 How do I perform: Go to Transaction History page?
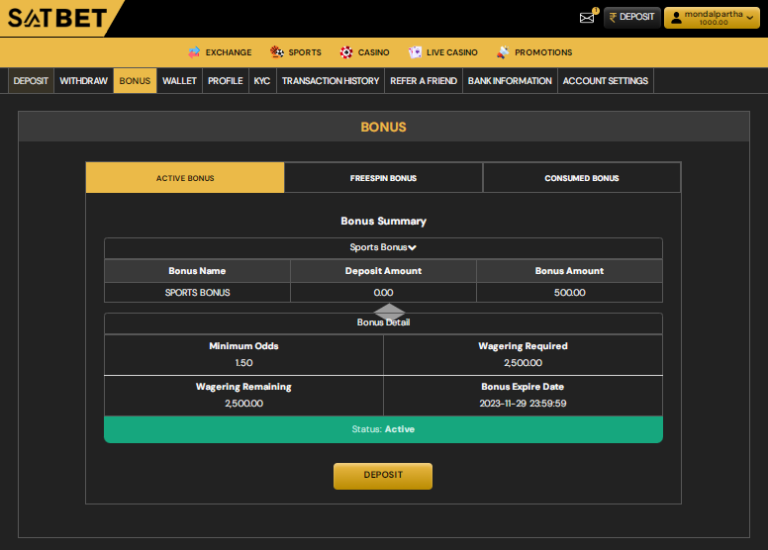(x=330, y=81)
